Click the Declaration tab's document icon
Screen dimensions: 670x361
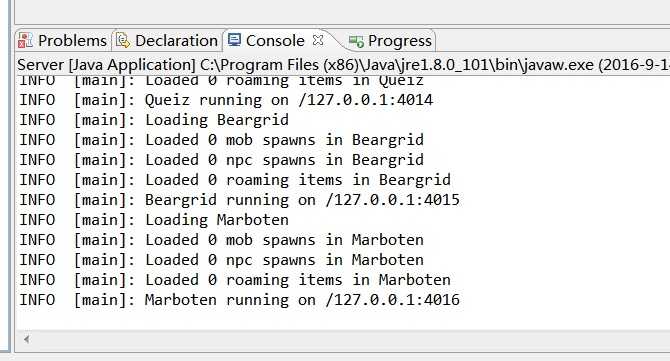coord(123,41)
